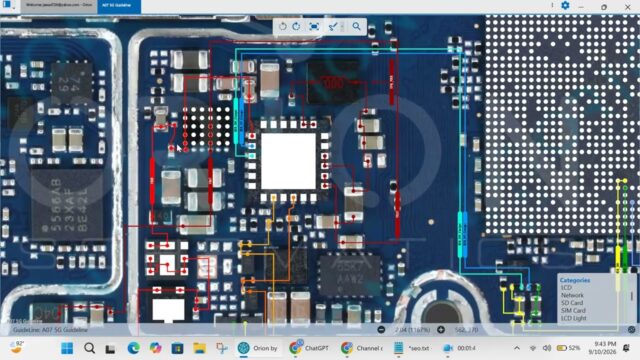Open the clock and date flyout
The height and width of the screenshot is (360, 640).
click(602, 348)
